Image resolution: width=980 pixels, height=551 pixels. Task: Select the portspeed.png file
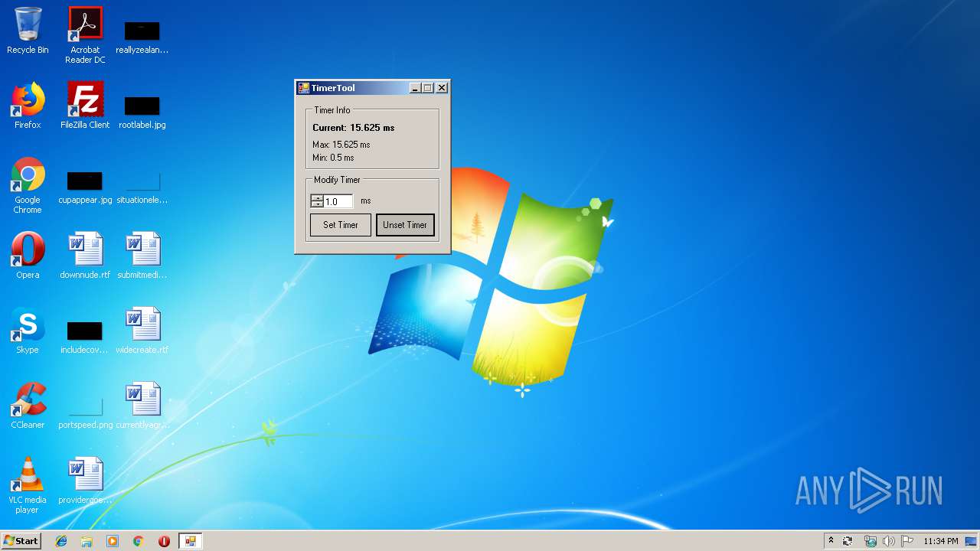[85, 411]
